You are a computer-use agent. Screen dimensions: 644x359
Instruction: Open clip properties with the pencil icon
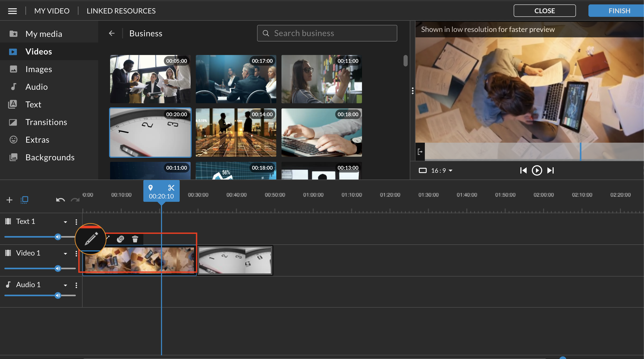90,238
